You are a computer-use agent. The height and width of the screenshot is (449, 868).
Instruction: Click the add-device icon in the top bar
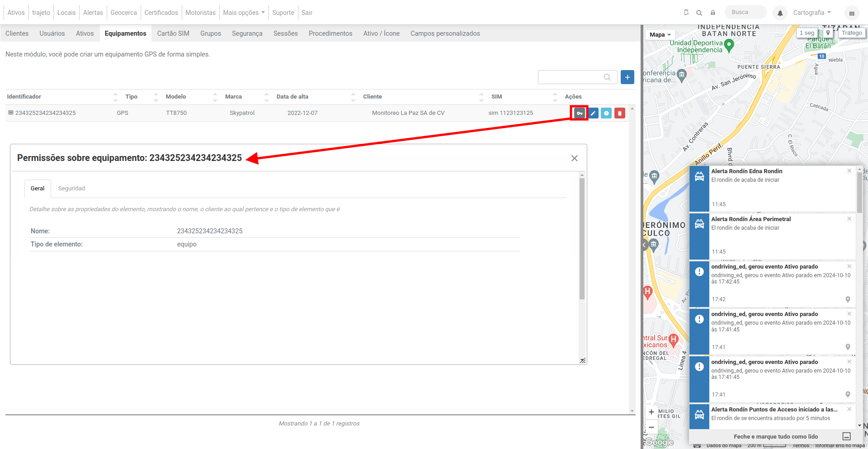point(686,13)
